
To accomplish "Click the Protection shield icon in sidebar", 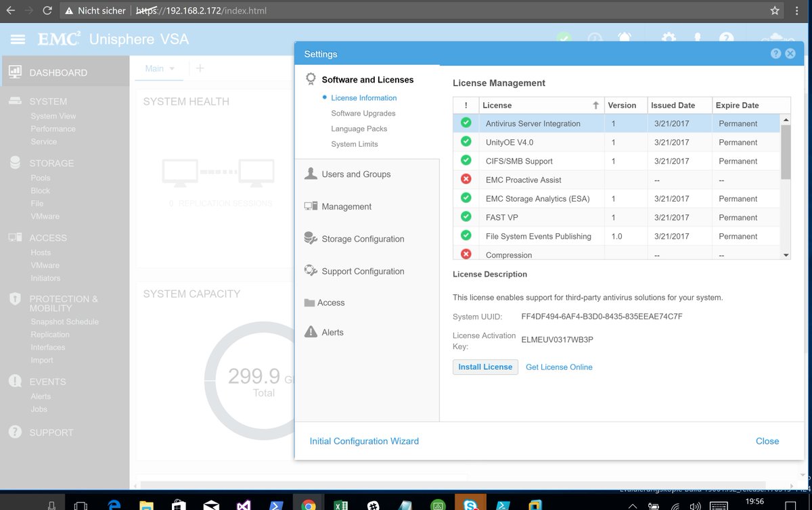I will [15, 299].
